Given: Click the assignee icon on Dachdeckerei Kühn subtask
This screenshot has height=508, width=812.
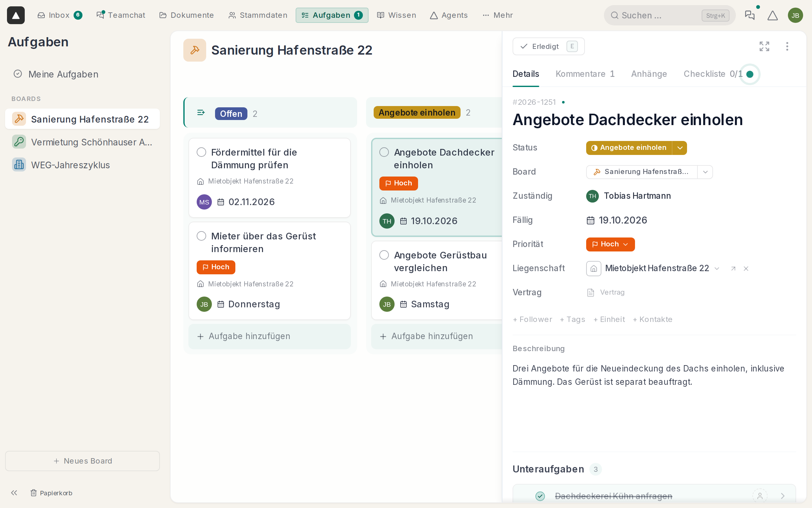Looking at the screenshot, I should pos(760,496).
